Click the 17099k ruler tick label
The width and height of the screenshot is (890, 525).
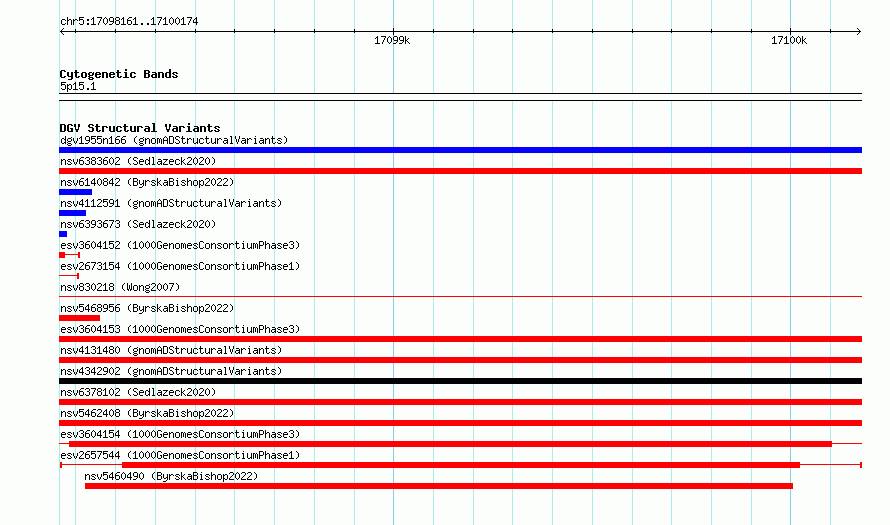tap(392, 40)
